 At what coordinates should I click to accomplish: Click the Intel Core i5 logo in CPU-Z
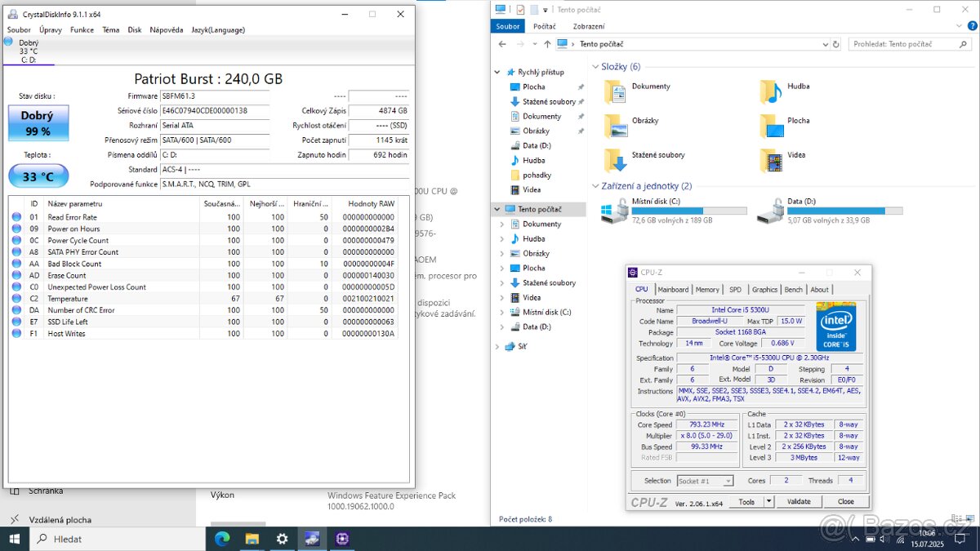[835, 327]
